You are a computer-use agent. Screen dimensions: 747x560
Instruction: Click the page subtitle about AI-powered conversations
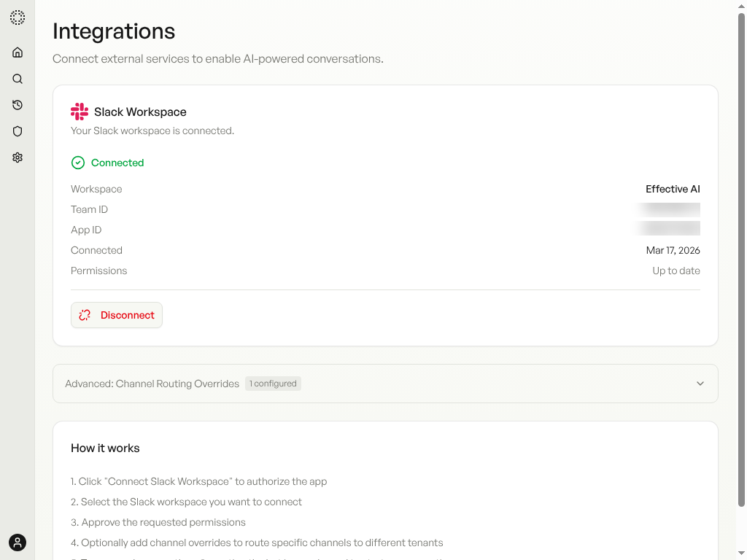tap(217, 58)
